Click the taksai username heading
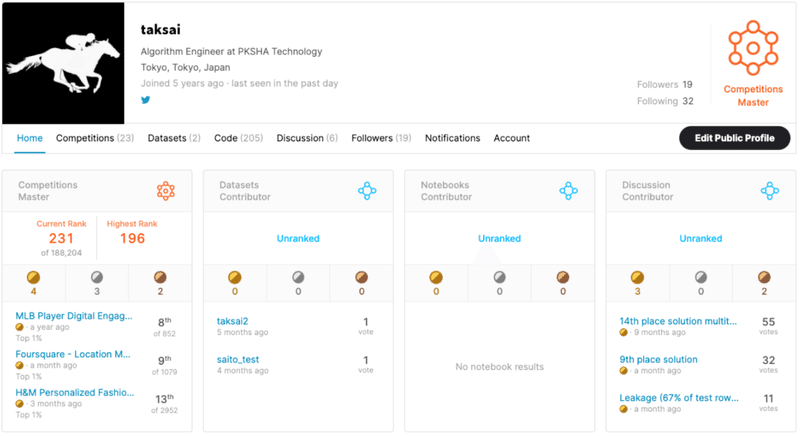Viewport: 800px width, 436px height. 161,30
